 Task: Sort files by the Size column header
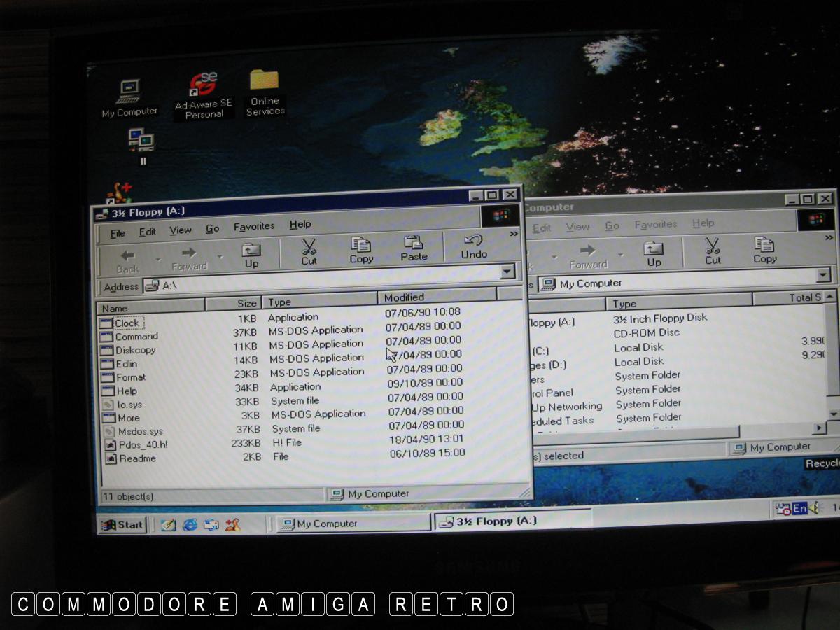tap(233, 304)
